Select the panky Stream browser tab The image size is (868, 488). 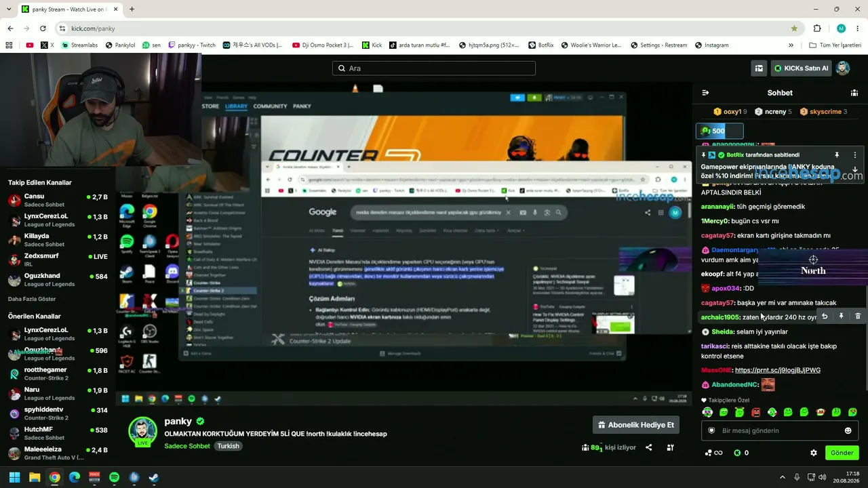coord(68,9)
